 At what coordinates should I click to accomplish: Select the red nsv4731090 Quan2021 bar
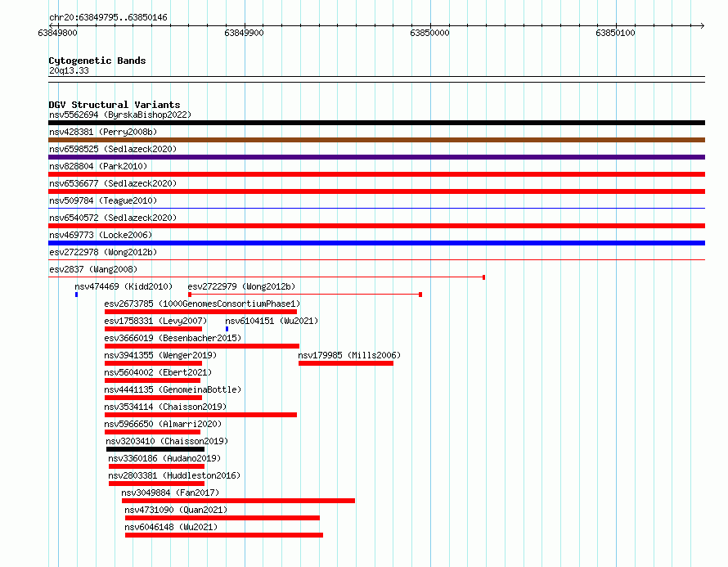(x=222, y=518)
